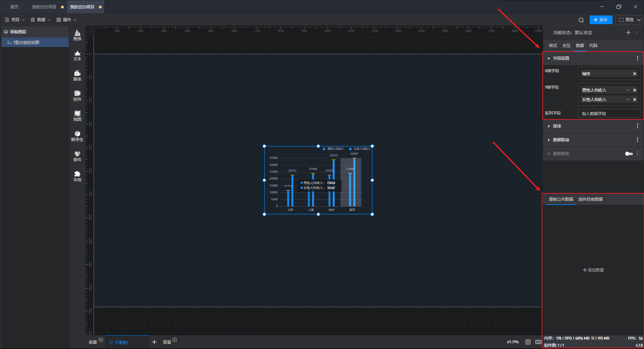The height and width of the screenshot is (349, 644).
Task: Open the 控件 controls icon
Action: tap(77, 96)
